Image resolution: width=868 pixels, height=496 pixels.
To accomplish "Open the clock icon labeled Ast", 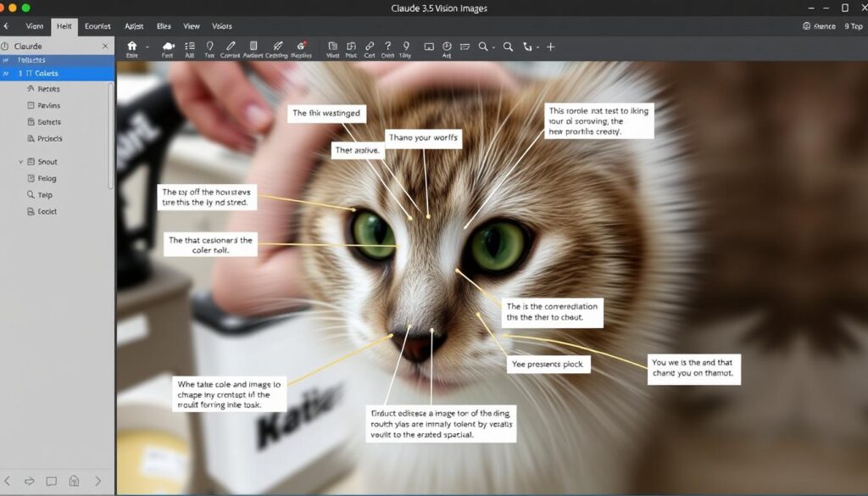I will (x=447, y=47).
